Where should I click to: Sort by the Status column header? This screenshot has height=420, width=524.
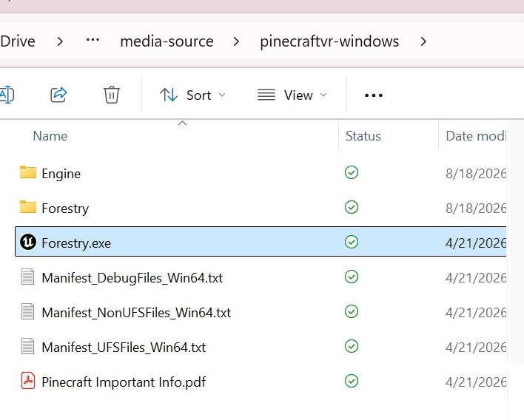click(363, 136)
